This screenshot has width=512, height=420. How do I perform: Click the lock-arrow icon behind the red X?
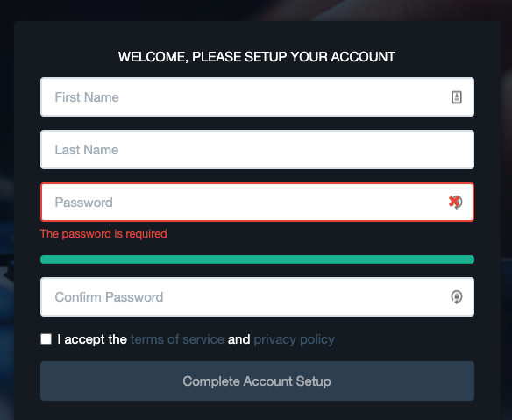459,203
